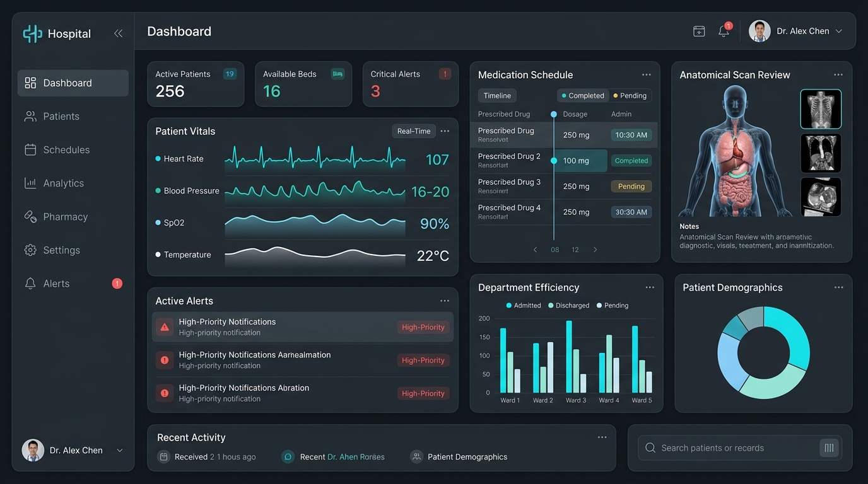Expand the Dr. Alex Chen menu at sidebar bottom
This screenshot has width=868, height=484.
point(120,451)
